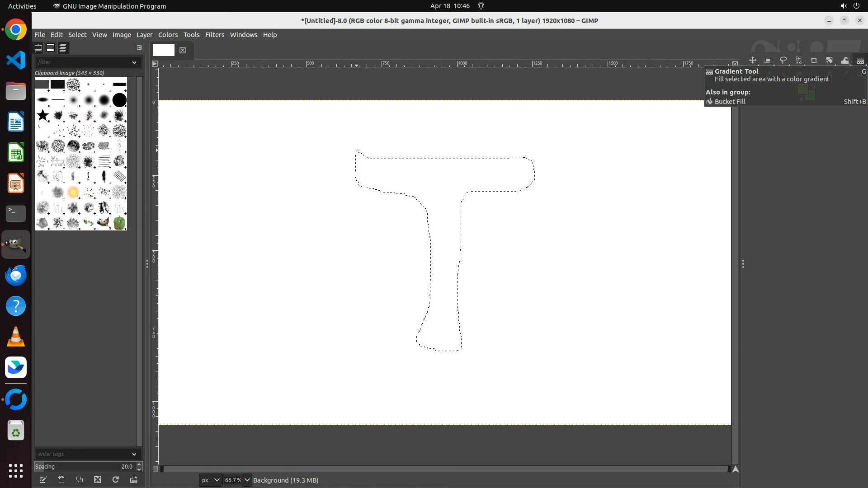
Task: Click the Duplicate brush icon
Action: 80,479
